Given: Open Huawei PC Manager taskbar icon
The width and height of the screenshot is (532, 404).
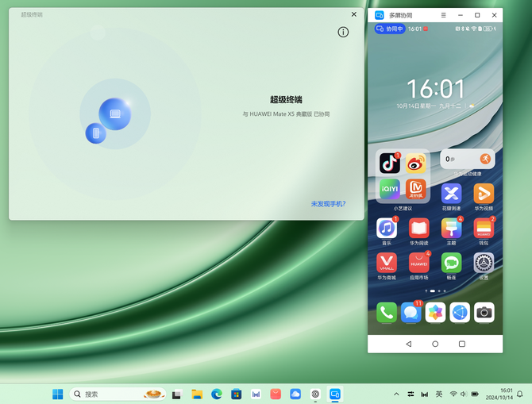Looking at the screenshot, I should (256, 394).
